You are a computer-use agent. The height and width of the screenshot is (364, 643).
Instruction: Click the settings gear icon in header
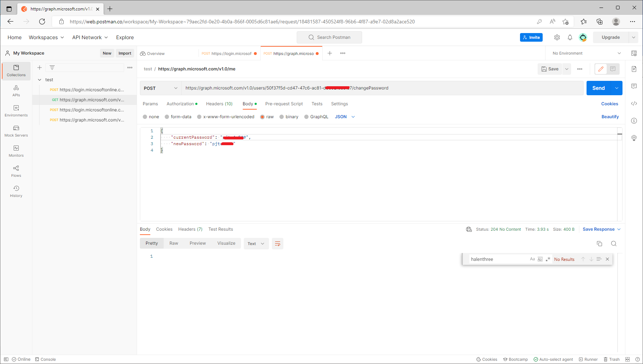(557, 37)
